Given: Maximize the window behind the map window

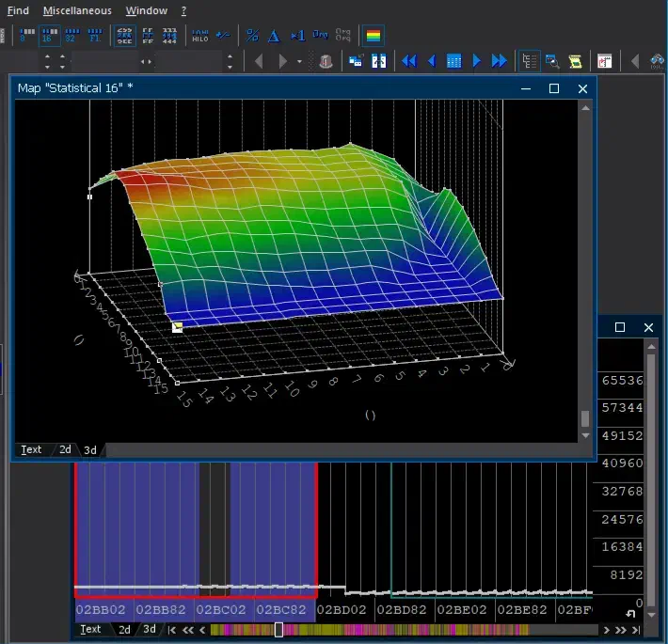Looking at the screenshot, I should click(x=620, y=327).
